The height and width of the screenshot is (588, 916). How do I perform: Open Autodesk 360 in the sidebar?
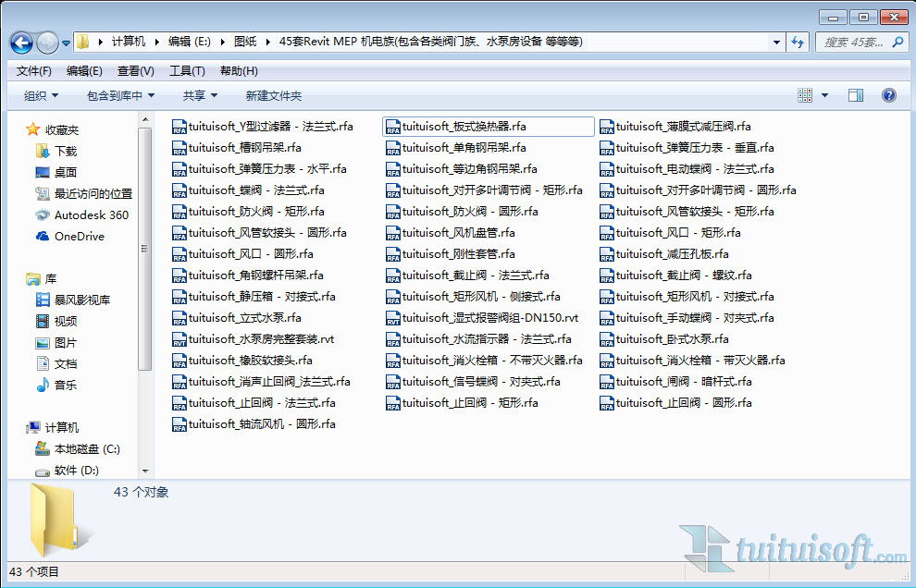click(91, 214)
